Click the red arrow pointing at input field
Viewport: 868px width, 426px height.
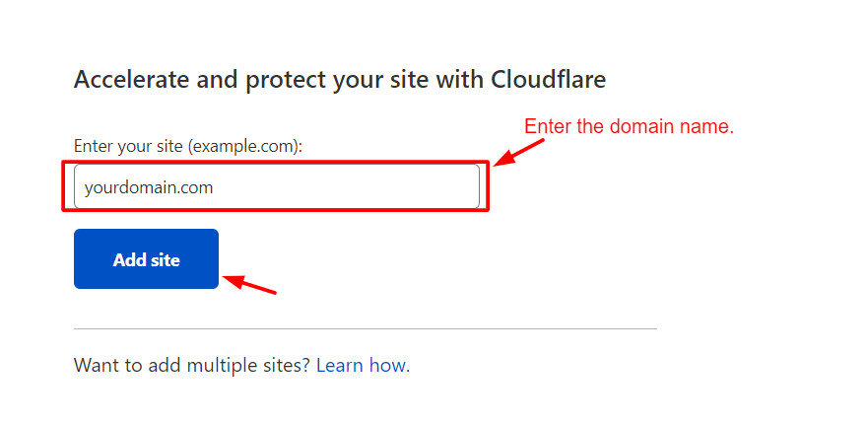point(518,151)
